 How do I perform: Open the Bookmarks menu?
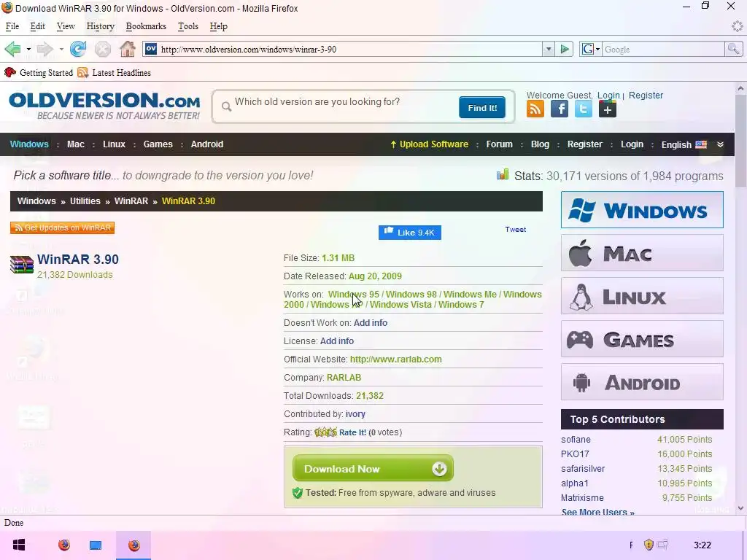(x=146, y=26)
